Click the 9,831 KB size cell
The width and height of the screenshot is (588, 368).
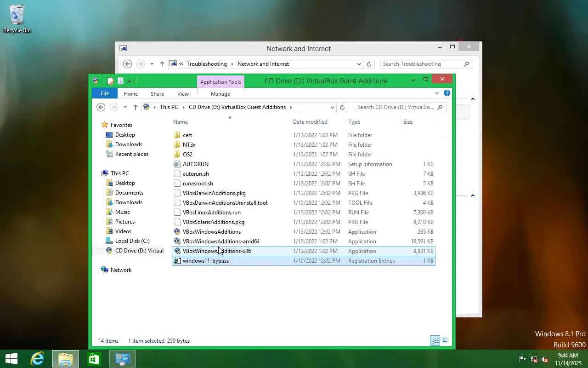424,251
